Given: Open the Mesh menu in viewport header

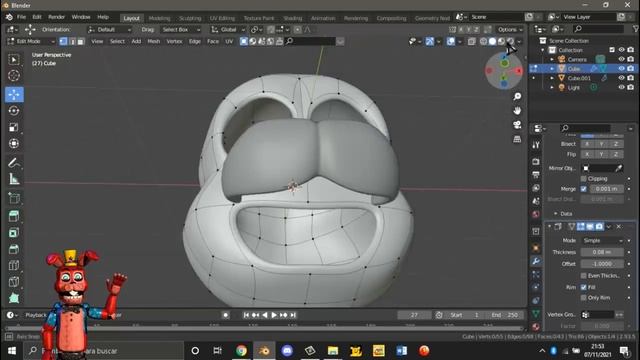Looking at the screenshot, I should 153,41.
